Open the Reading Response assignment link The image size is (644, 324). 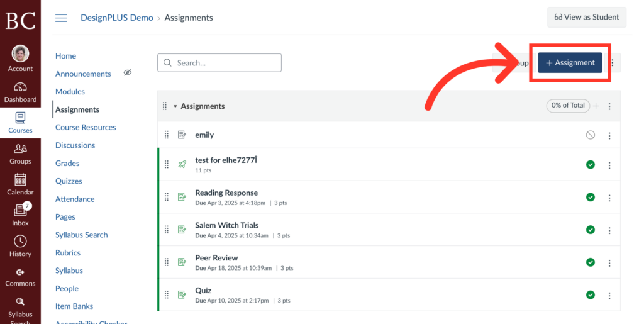(x=226, y=193)
